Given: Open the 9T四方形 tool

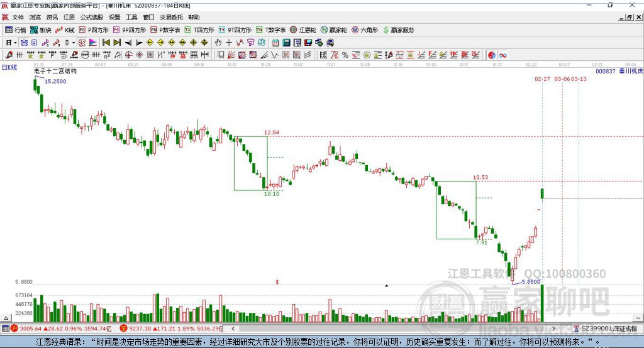Looking at the screenshot, I should [x=235, y=30].
